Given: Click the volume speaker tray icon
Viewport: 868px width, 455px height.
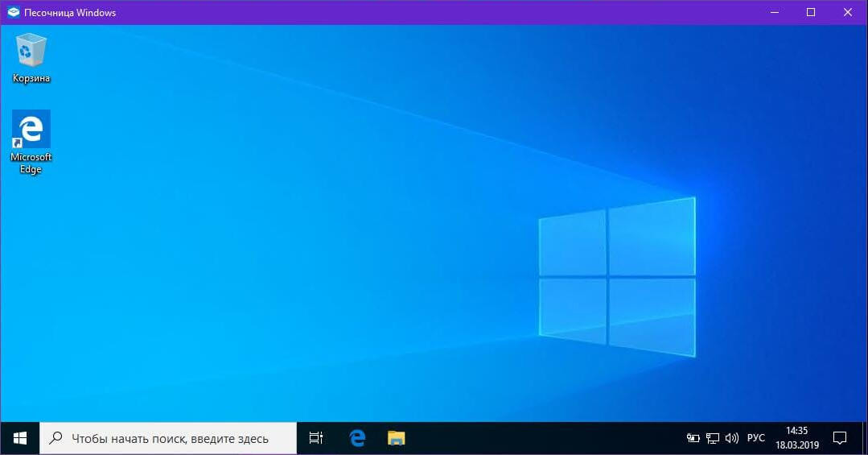Looking at the screenshot, I should (x=732, y=438).
